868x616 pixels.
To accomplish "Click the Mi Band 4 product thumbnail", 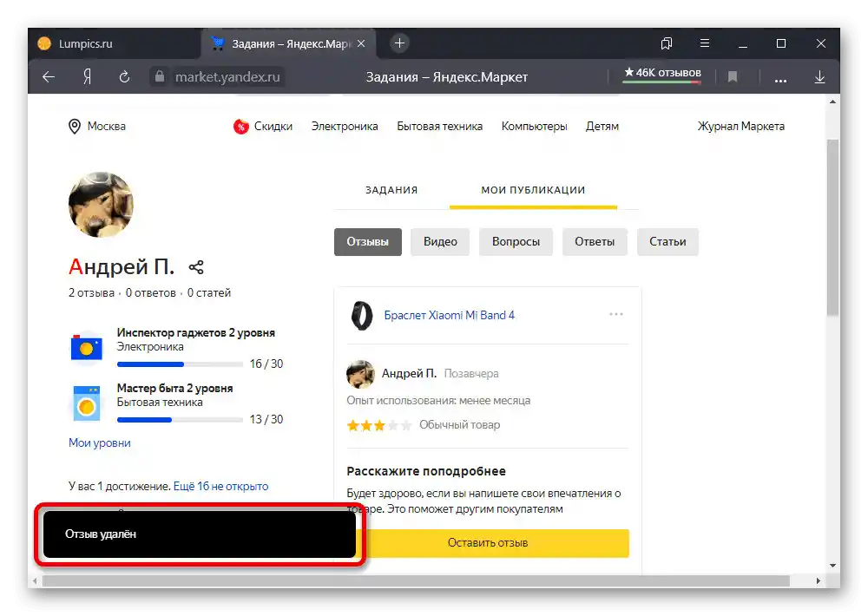I will coord(362,316).
